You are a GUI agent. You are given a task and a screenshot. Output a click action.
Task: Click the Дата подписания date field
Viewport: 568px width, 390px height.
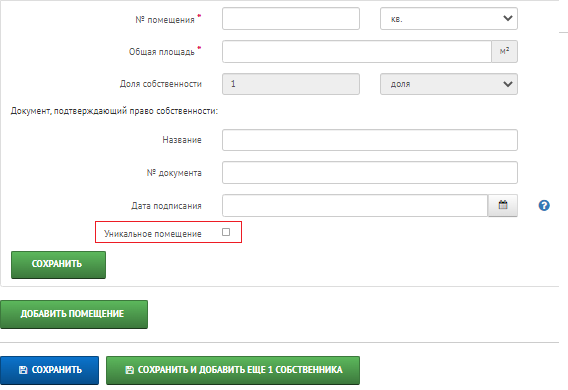(355, 205)
